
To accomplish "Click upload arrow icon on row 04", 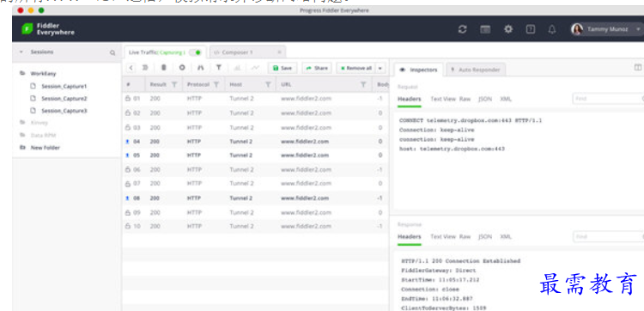I will (127, 142).
